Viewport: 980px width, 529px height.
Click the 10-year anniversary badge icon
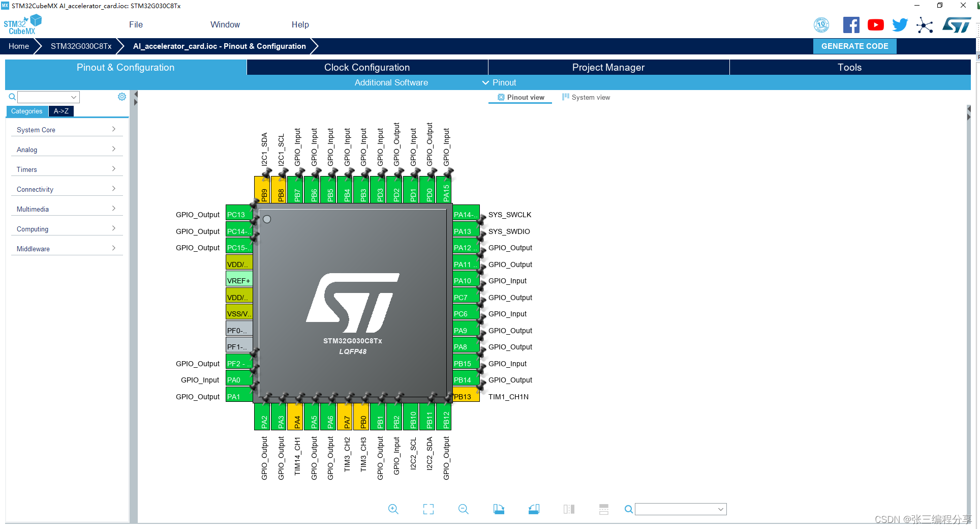[x=821, y=25]
